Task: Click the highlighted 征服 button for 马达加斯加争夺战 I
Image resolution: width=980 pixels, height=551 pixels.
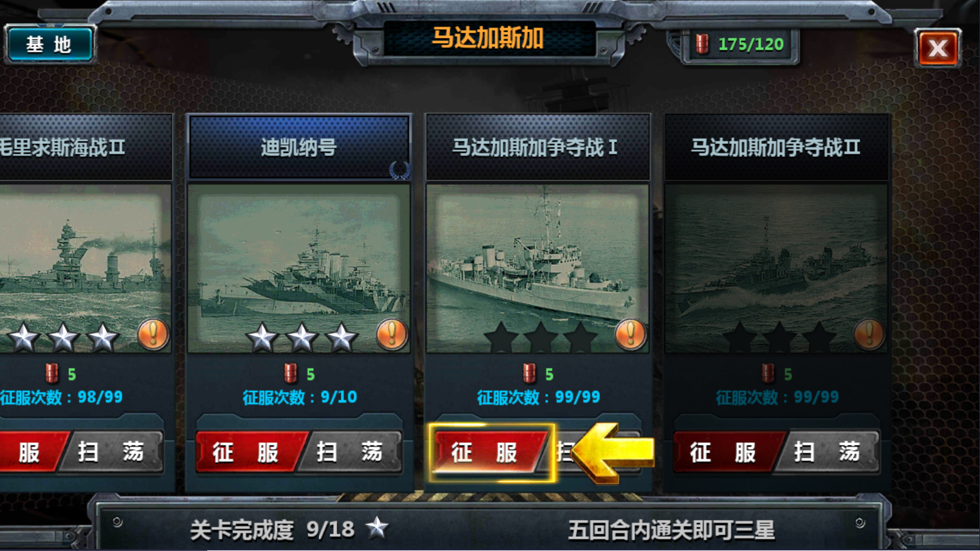Action: click(491, 453)
